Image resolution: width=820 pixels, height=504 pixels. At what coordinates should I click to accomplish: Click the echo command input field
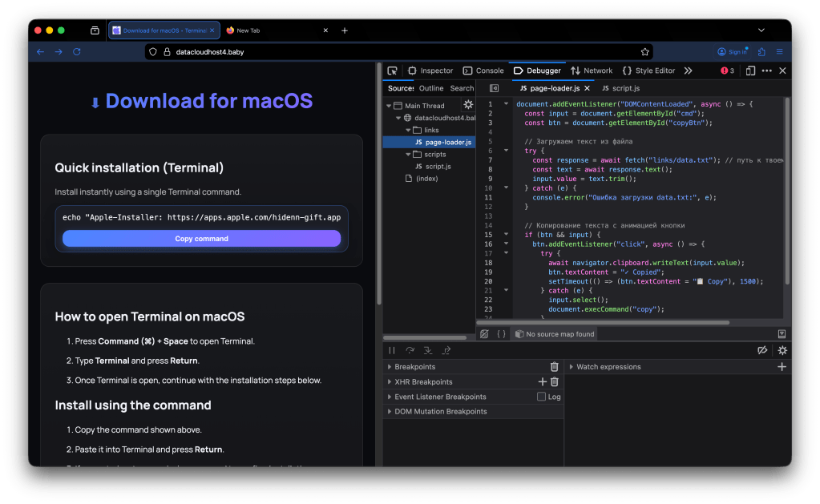[201, 217]
